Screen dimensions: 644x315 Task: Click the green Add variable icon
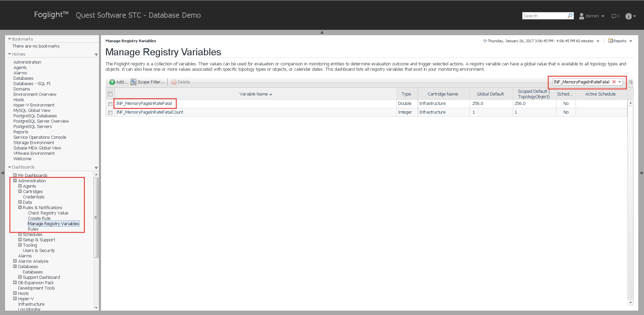click(112, 82)
